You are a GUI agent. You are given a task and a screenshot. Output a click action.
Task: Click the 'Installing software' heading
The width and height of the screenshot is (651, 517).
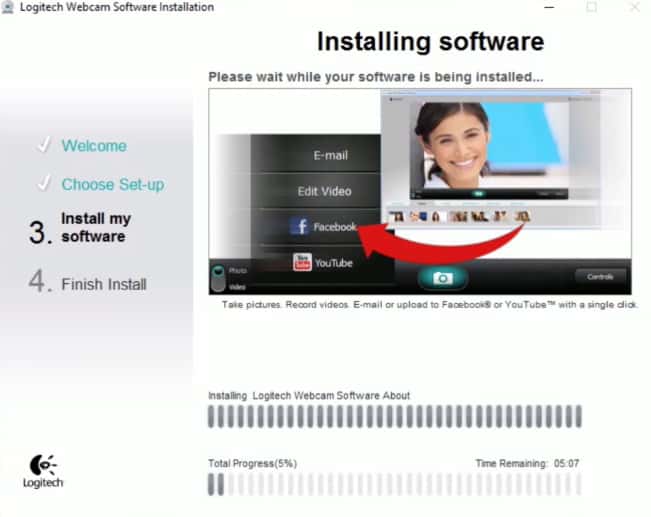click(431, 42)
